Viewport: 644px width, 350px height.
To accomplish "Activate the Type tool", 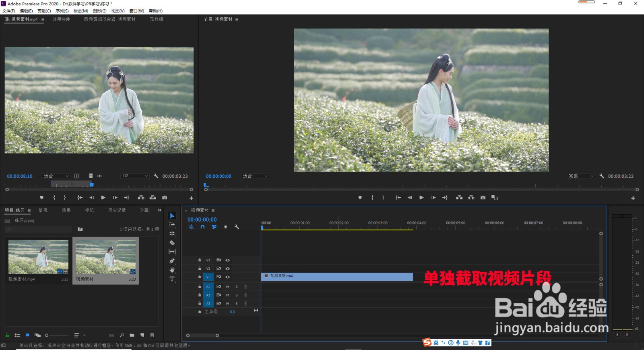I will point(172,279).
